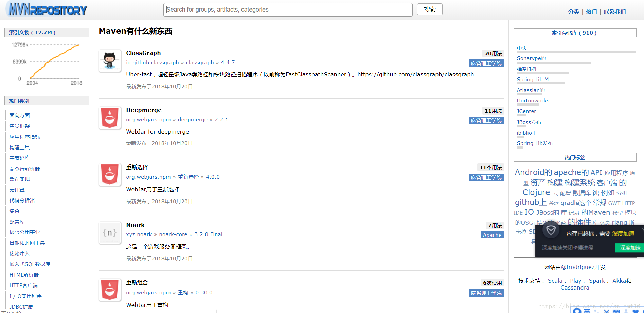Click the 搜索 search button

tap(430, 10)
